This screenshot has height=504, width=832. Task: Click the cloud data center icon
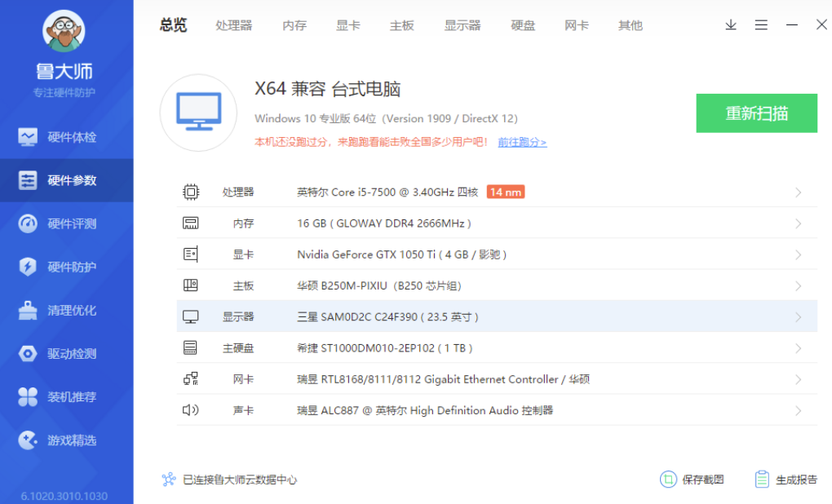[x=169, y=480]
